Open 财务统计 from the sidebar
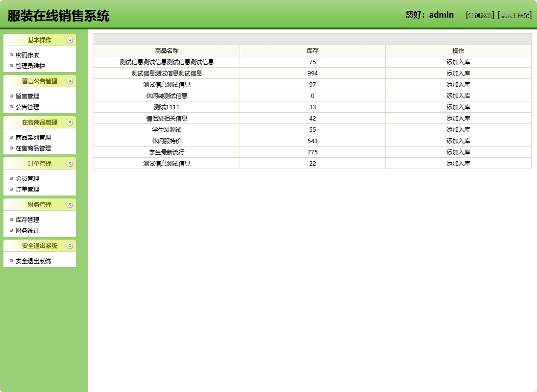 coord(26,230)
